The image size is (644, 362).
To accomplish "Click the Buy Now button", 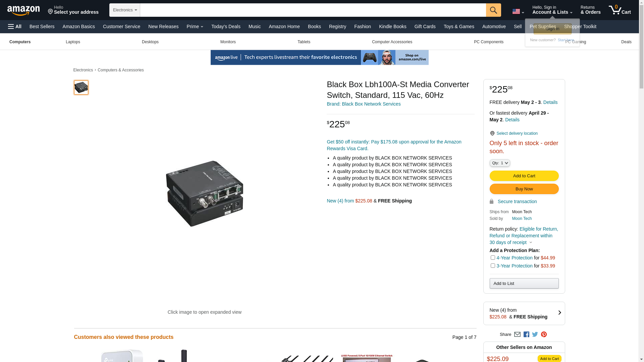I will point(524,189).
